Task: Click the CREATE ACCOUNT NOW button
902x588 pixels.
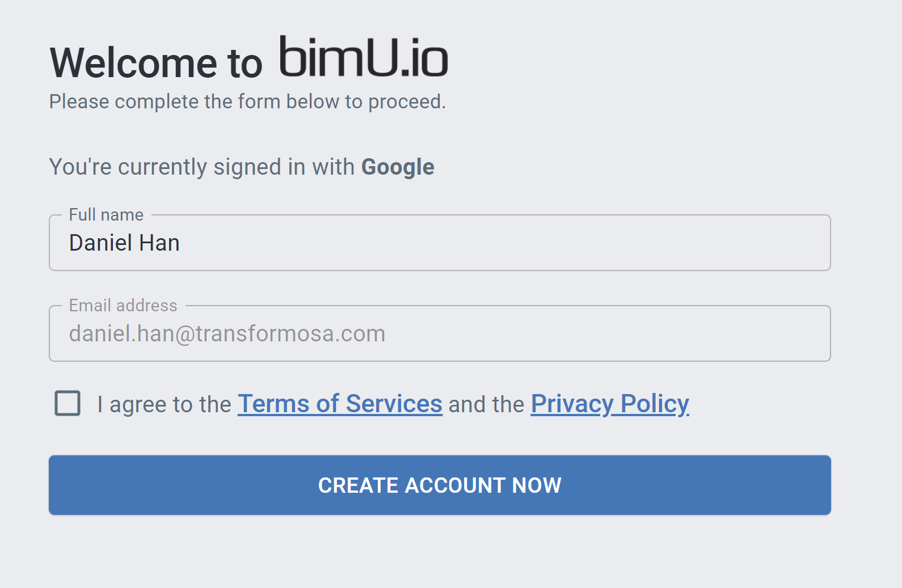Action: click(x=440, y=485)
